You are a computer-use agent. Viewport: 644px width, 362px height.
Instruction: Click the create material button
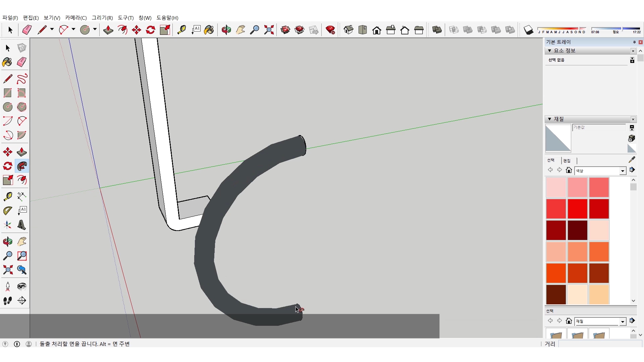631,138
